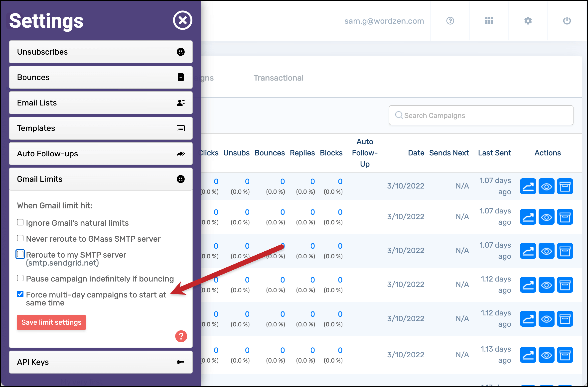Tick Reroute to my SMTP server checkbox
Image resolution: width=588 pixels, height=387 pixels.
point(20,254)
